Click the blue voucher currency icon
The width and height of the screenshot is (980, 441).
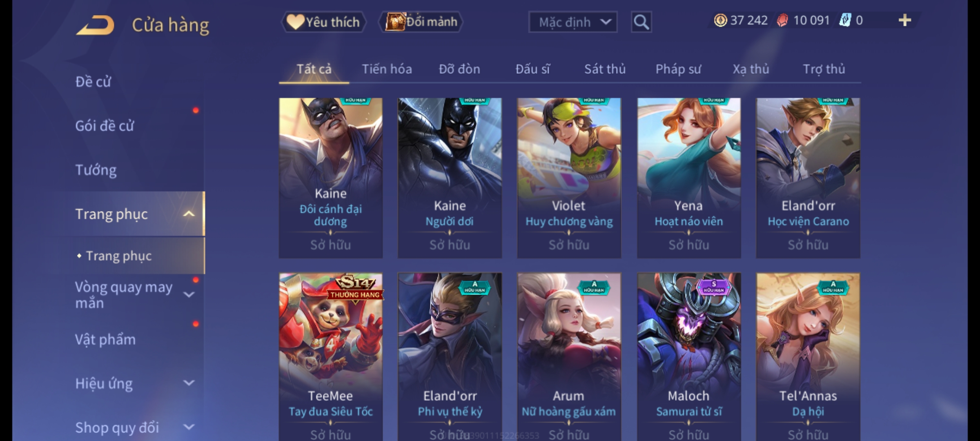click(844, 20)
